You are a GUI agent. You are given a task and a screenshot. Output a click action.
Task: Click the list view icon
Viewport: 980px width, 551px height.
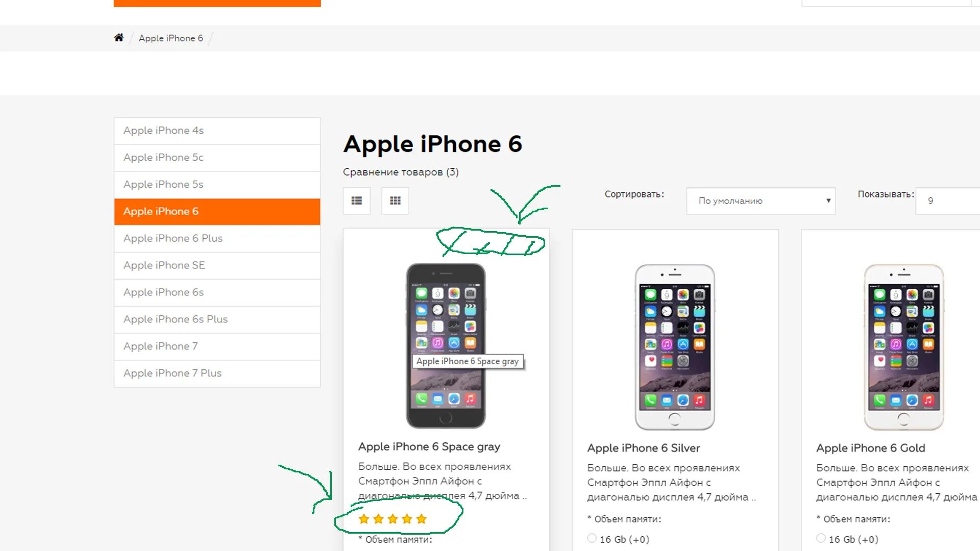(357, 201)
